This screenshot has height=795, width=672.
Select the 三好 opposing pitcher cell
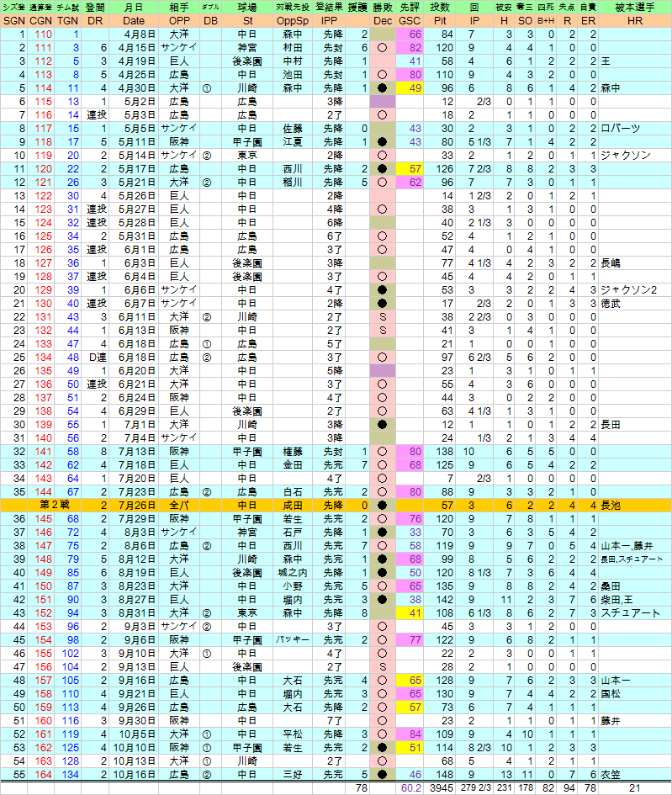tap(293, 774)
